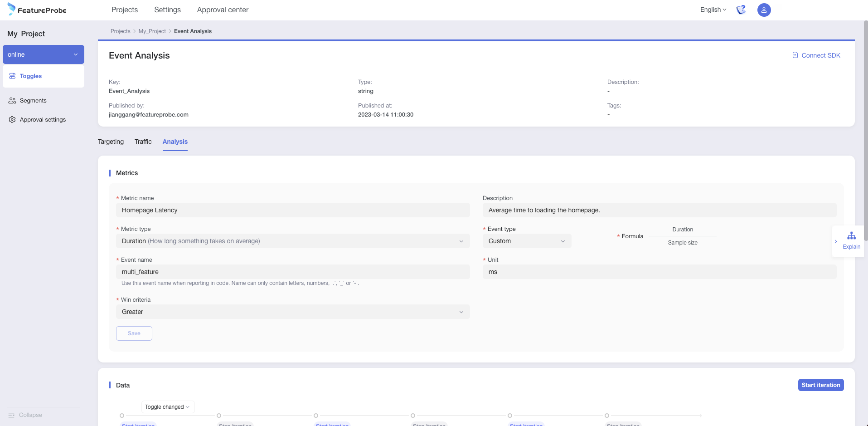Screen dimensions: 868x426
Task: Switch to the Targeting tab
Action: point(111,142)
